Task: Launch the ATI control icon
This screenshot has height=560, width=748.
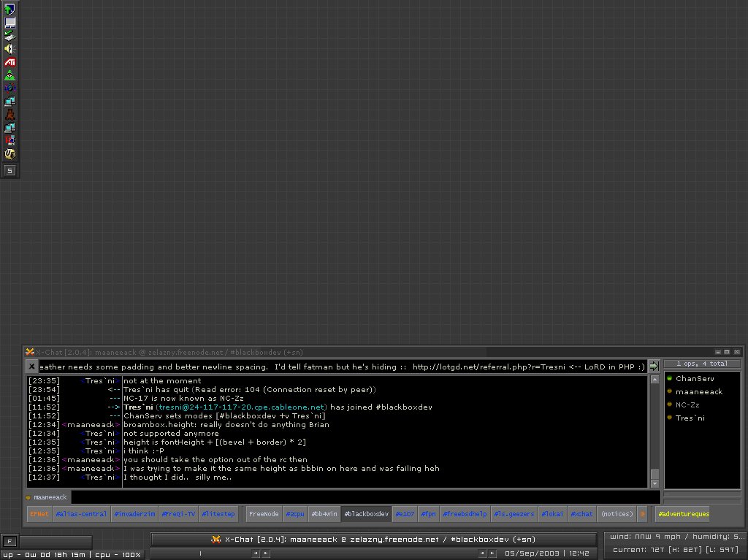Action: (x=9, y=62)
